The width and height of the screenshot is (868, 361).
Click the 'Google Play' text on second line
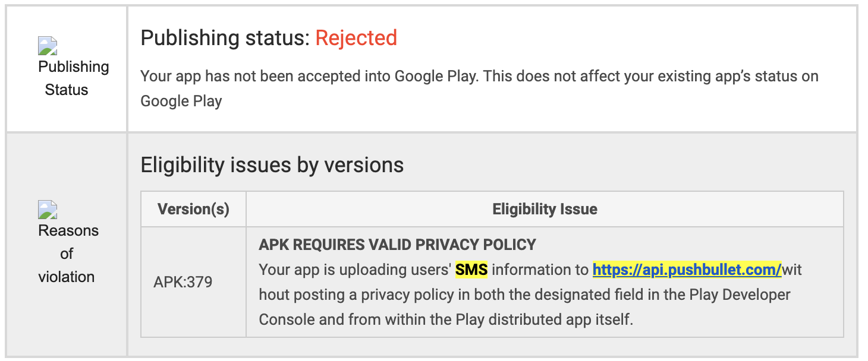[x=181, y=102]
